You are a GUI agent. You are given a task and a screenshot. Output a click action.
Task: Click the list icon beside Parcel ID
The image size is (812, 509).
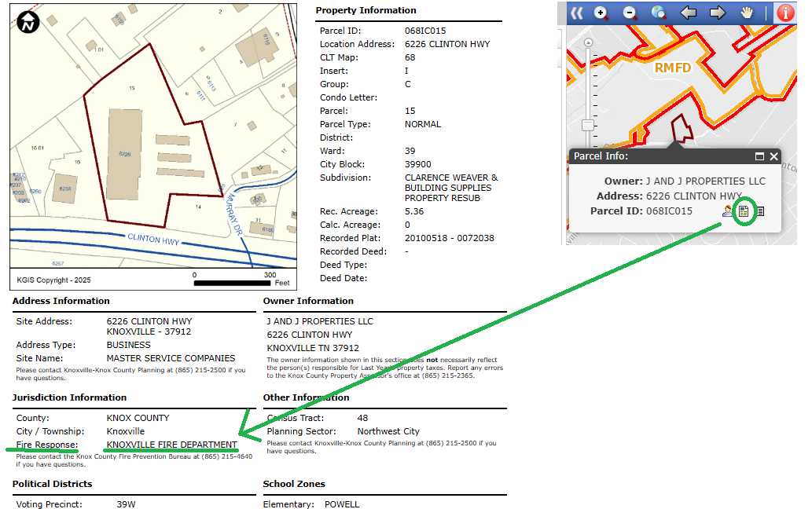[x=760, y=211]
